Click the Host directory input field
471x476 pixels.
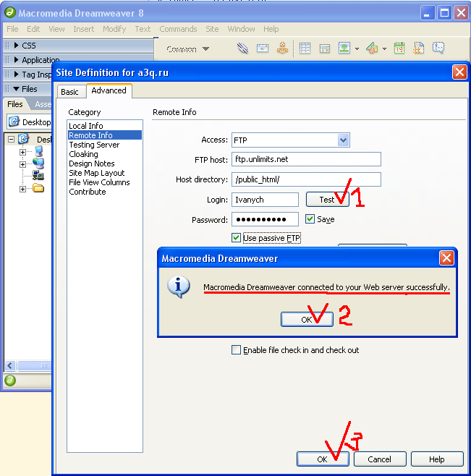point(306,179)
